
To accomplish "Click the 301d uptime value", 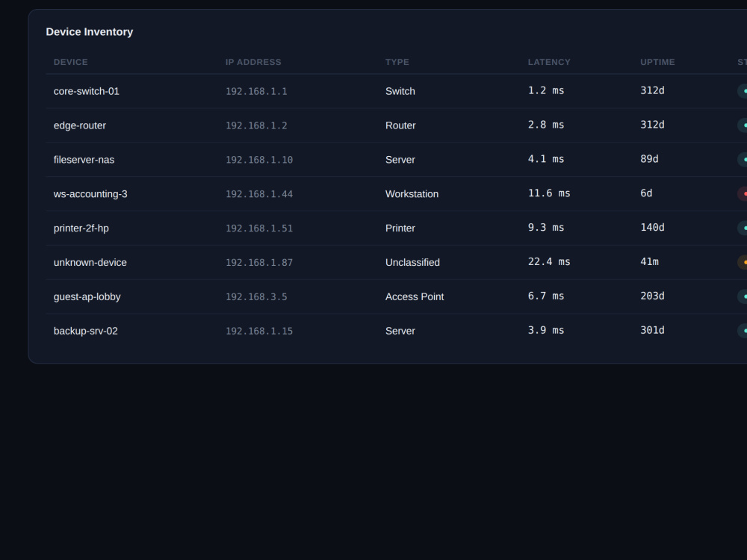I will [x=652, y=331].
